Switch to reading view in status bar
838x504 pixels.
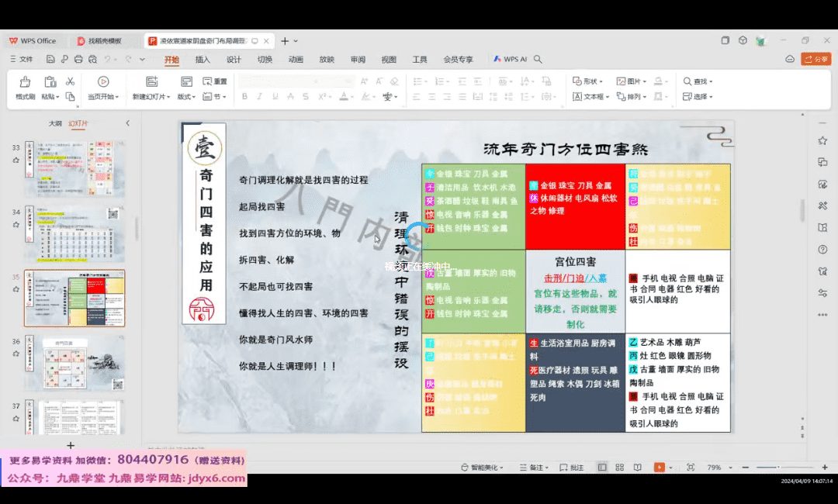636,468
